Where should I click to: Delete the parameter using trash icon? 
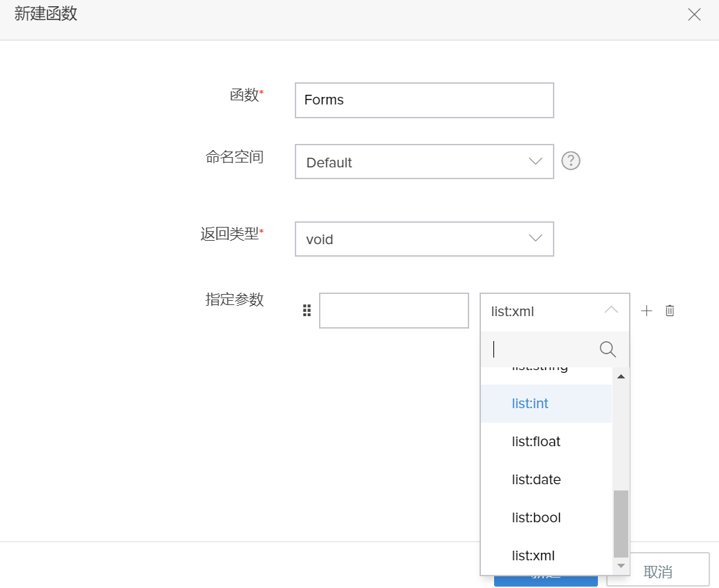pos(670,311)
